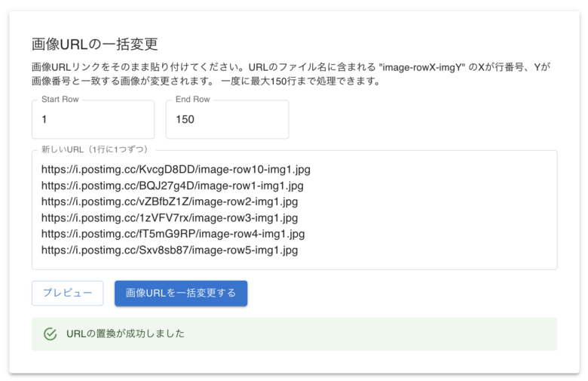Screen dimensions: 588x381
Task: Click the "image-rowX-imgY" text in the description
Action: tap(421, 66)
